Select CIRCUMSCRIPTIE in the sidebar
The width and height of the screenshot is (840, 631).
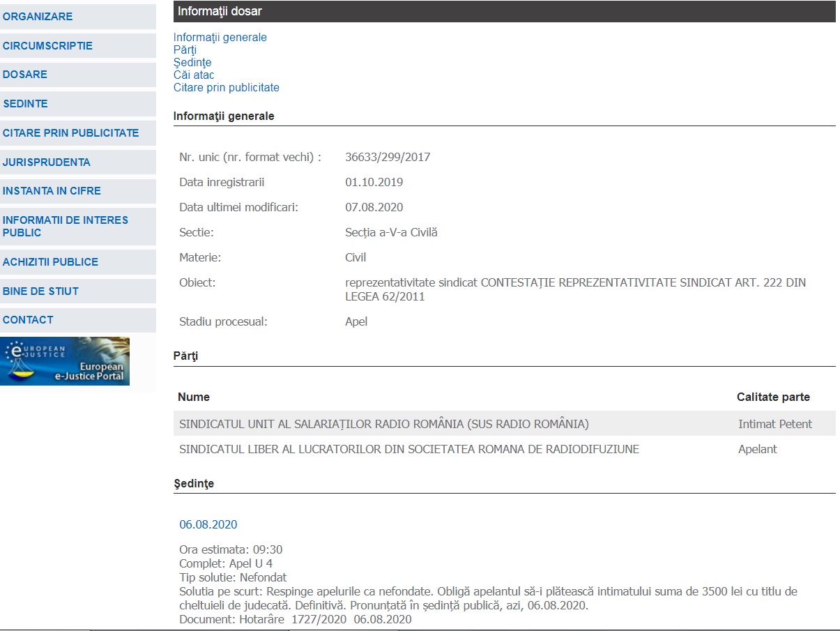pos(47,46)
